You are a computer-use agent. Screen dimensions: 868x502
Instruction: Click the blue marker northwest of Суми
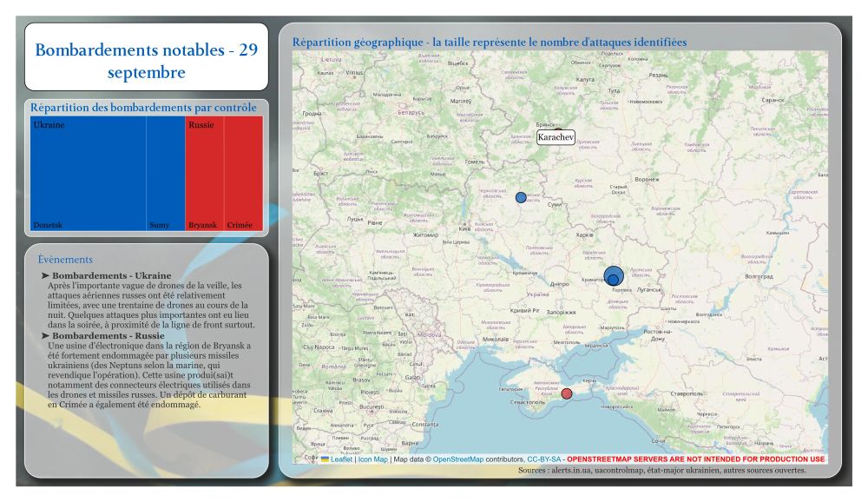coord(521,197)
